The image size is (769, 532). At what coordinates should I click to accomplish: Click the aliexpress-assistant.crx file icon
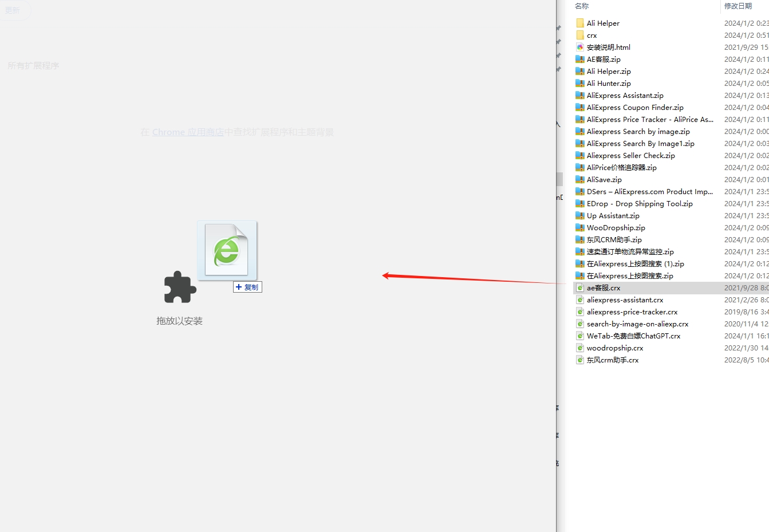[x=580, y=300]
